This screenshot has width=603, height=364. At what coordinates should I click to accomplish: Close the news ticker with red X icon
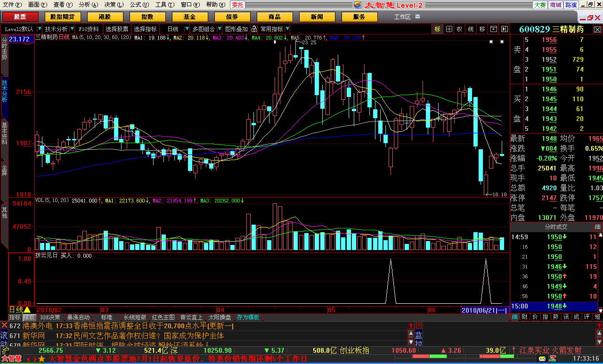coord(4,325)
